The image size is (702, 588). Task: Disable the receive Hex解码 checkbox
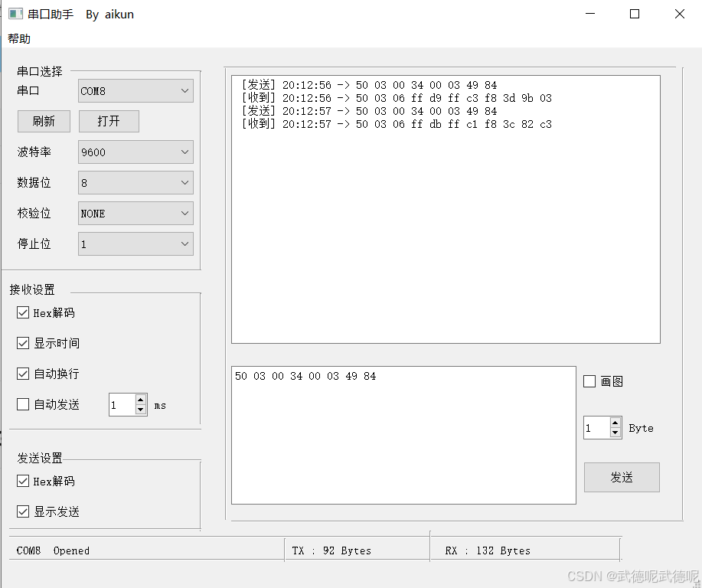click(23, 312)
